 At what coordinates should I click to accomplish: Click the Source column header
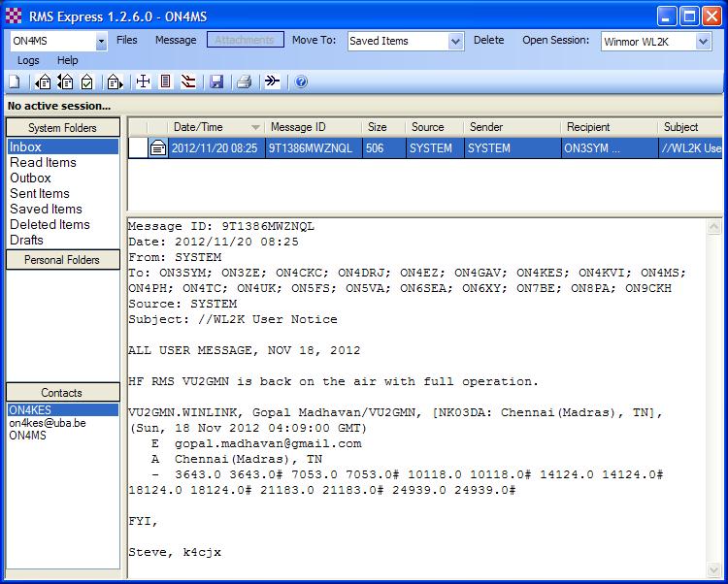(x=435, y=127)
